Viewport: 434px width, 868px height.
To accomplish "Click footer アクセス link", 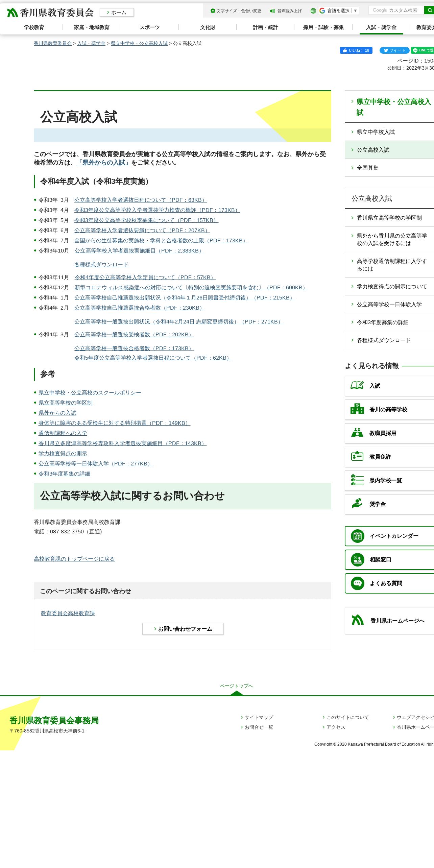I will pos(336,727).
